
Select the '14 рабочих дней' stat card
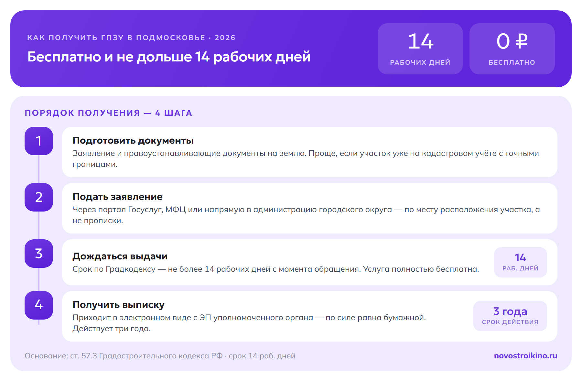click(x=420, y=49)
